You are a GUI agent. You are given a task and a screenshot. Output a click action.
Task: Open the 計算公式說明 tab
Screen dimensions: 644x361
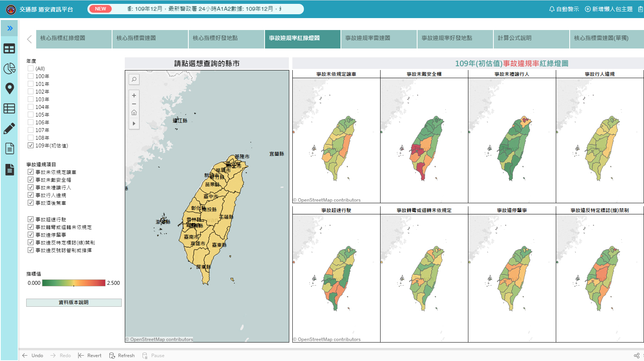(x=531, y=38)
